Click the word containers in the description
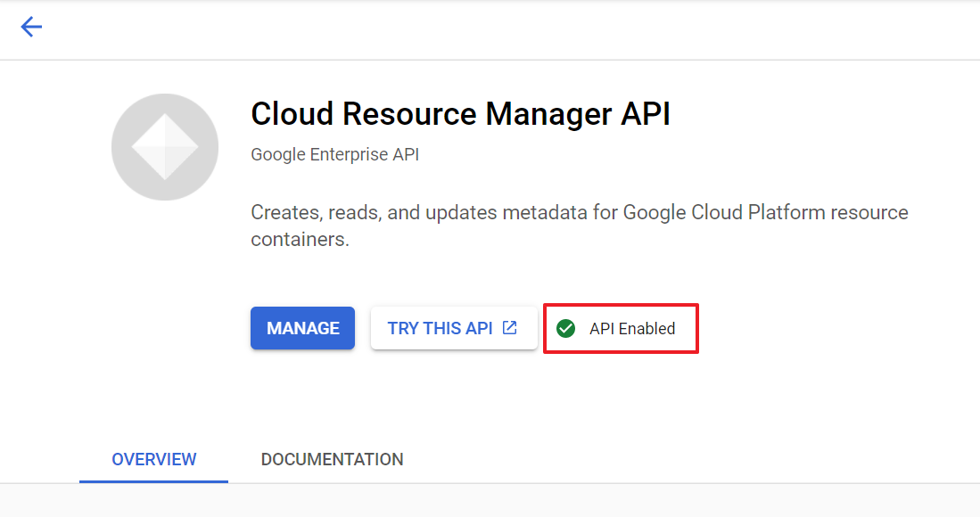 297,240
